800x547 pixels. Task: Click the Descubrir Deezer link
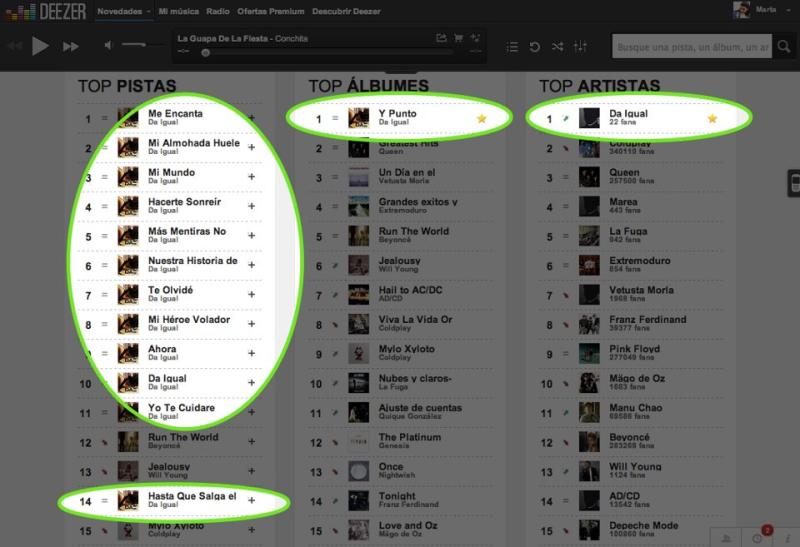(344, 11)
